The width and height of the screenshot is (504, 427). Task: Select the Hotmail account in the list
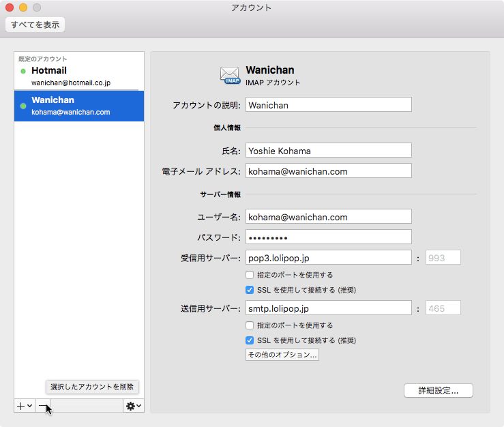click(x=78, y=76)
